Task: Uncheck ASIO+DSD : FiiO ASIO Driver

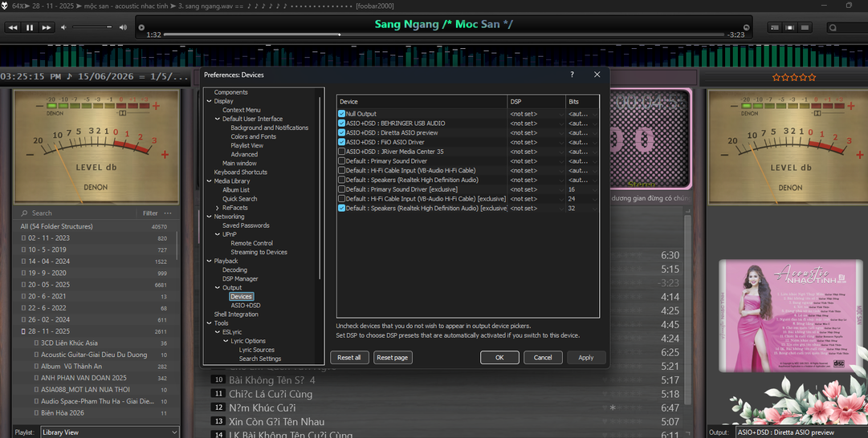Action: (x=341, y=141)
